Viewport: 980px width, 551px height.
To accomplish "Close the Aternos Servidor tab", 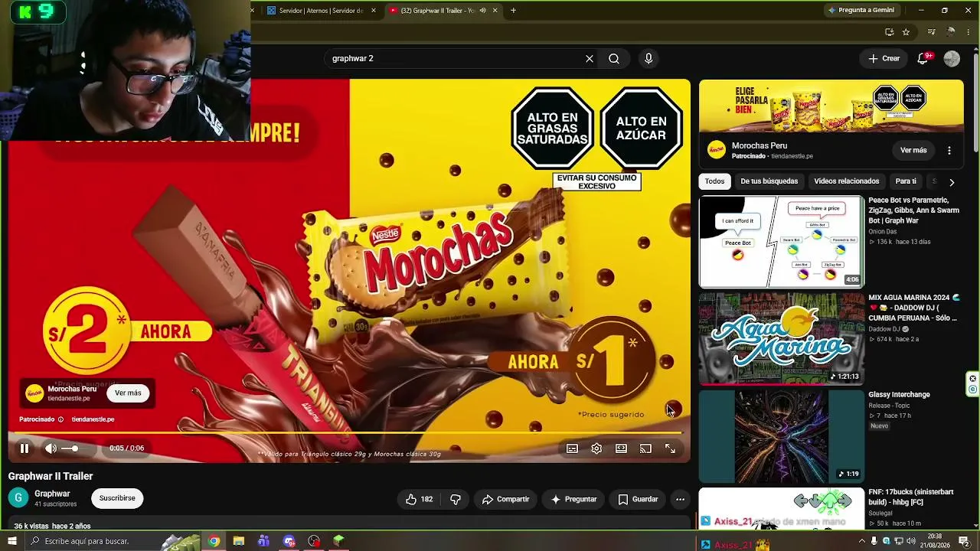I will click(x=374, y=11).
